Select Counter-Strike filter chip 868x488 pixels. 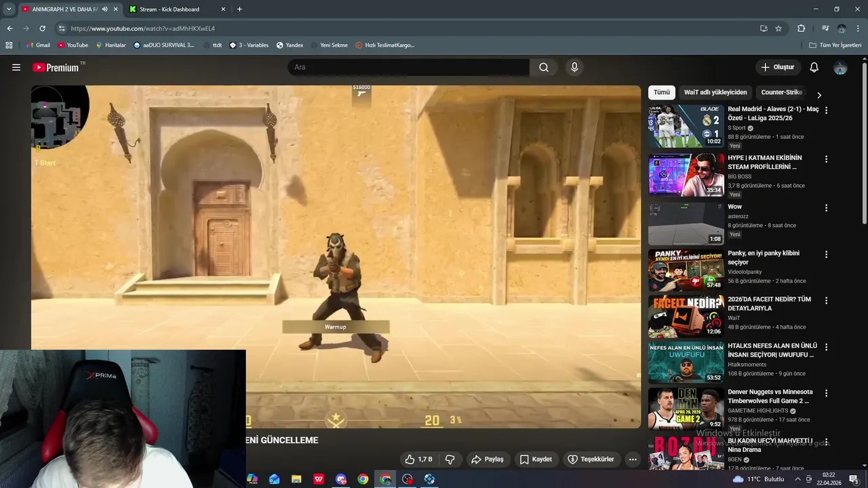(781, 92)
